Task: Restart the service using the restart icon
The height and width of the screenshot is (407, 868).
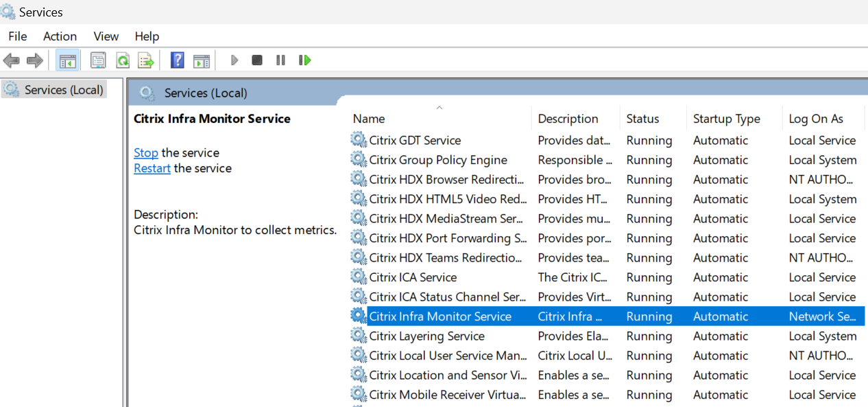Action: click(304, 60)
